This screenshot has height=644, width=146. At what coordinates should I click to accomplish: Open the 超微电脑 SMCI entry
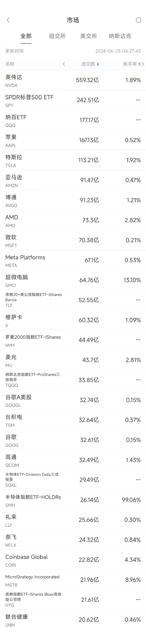73,280
